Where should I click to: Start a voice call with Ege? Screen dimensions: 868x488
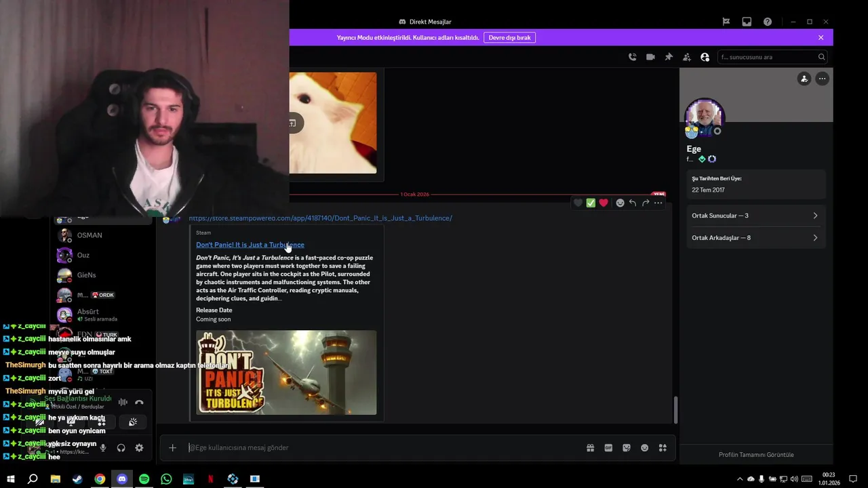point(632,57)
